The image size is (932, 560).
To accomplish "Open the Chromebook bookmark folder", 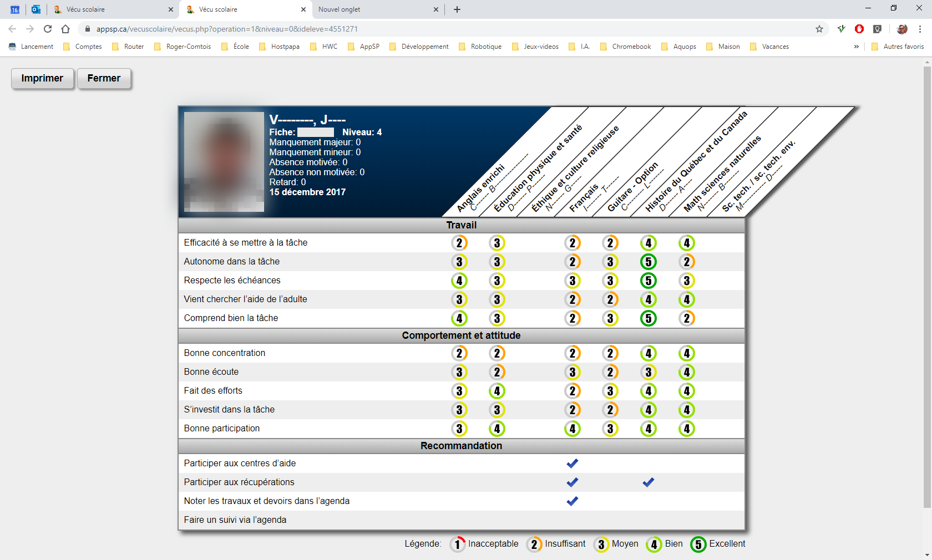I will pyautogui.click(x=626, y=47).
